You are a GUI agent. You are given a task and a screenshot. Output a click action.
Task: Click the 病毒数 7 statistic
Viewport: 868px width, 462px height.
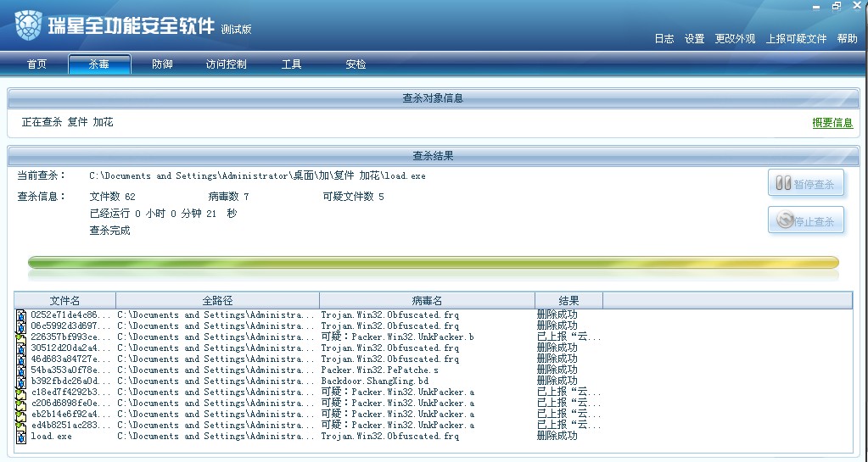click(x=228, y=197)
